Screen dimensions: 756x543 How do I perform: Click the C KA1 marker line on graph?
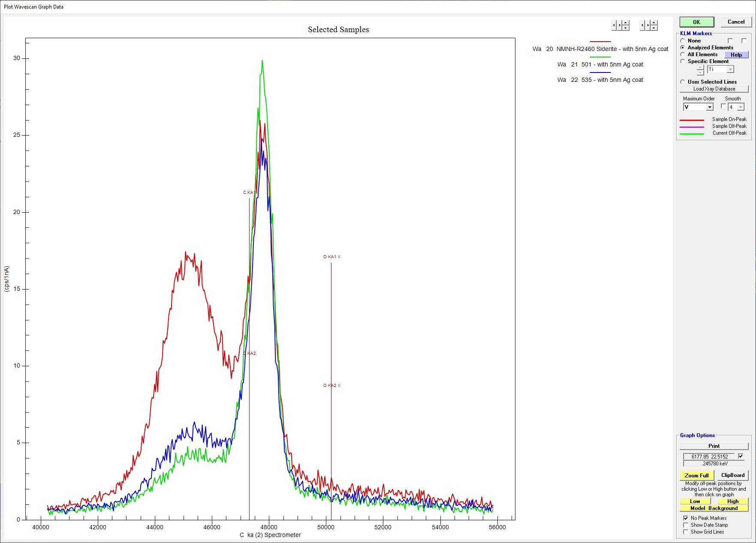[x=249, y=300]
